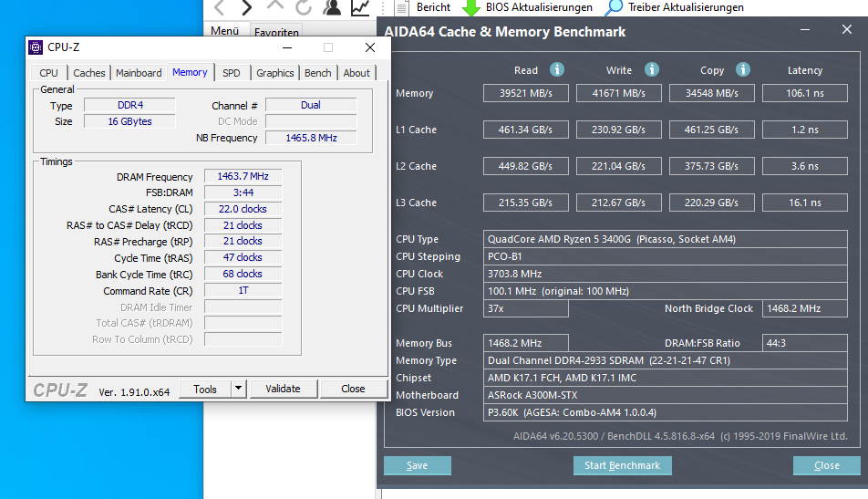Screen dimensions: 868x499
Task: Open the Graphics tab in CPU-Z
Action: pos(275,73)
